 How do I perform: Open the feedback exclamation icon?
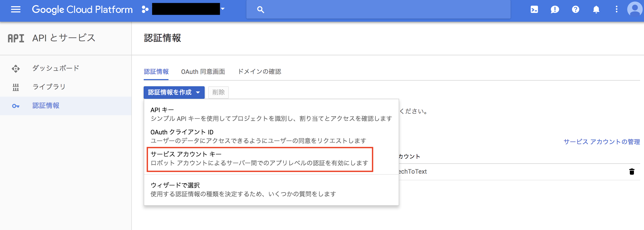(555, 10)
